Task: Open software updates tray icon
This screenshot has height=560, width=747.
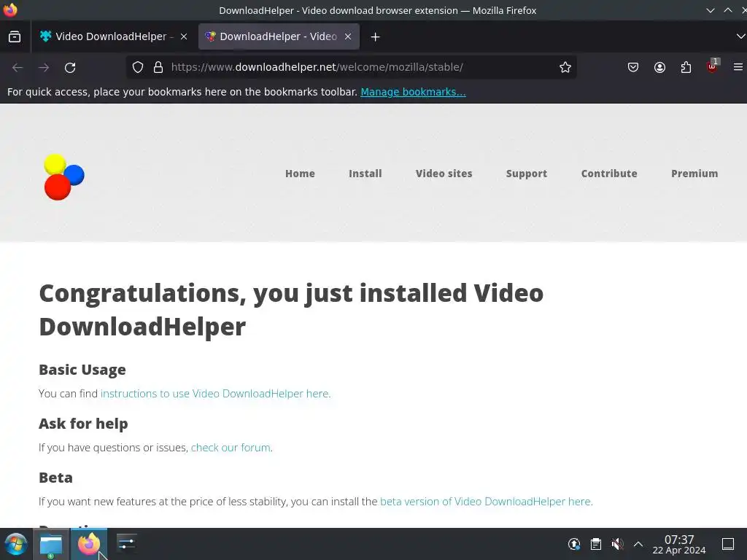Action: coord(574,544)
